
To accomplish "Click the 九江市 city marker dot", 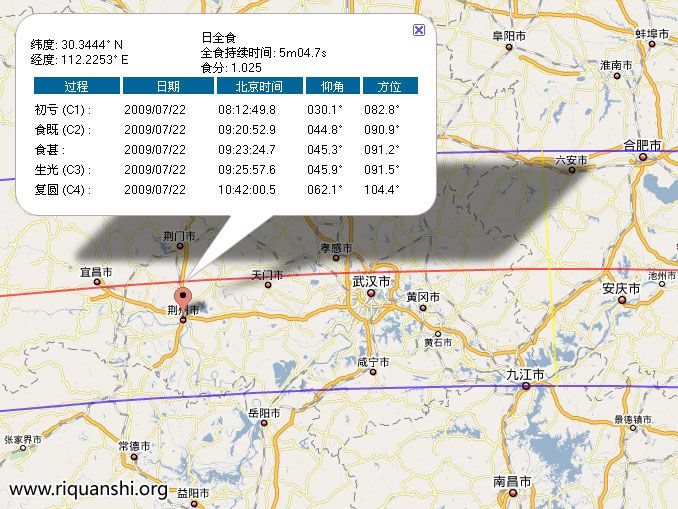I will (526, 386).
